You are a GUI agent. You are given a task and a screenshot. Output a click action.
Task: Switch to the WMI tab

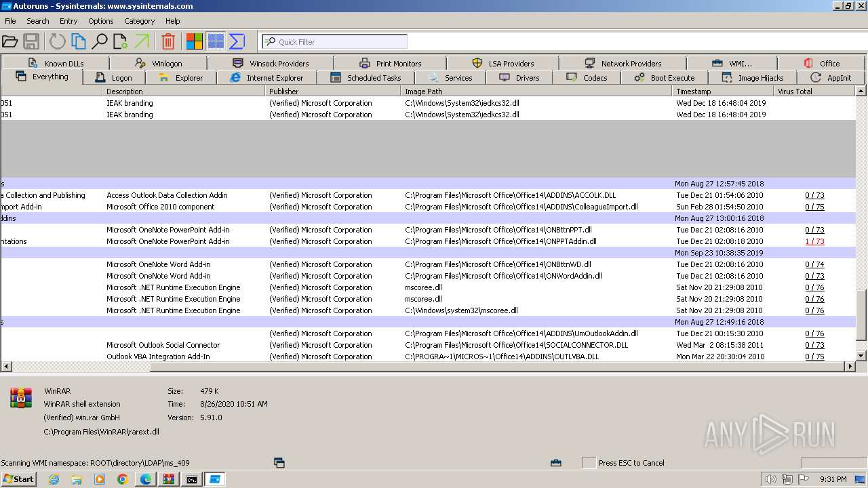click(x=732, y=63)
